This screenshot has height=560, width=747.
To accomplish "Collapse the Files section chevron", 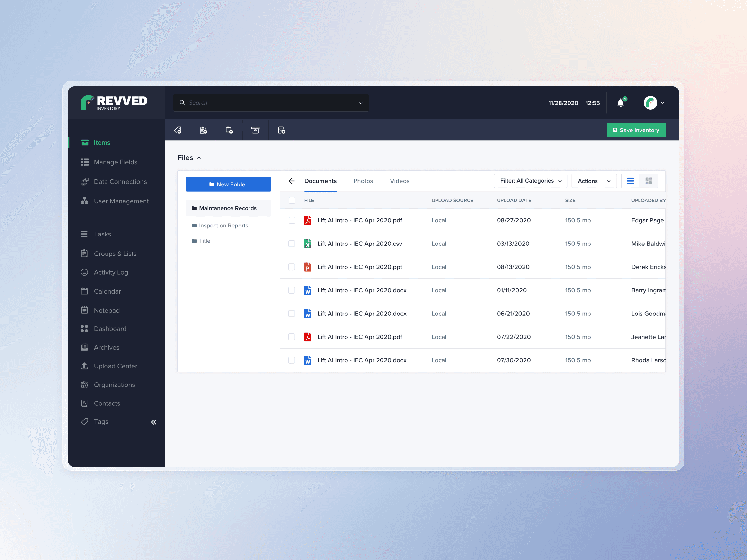I will [199, 158].
